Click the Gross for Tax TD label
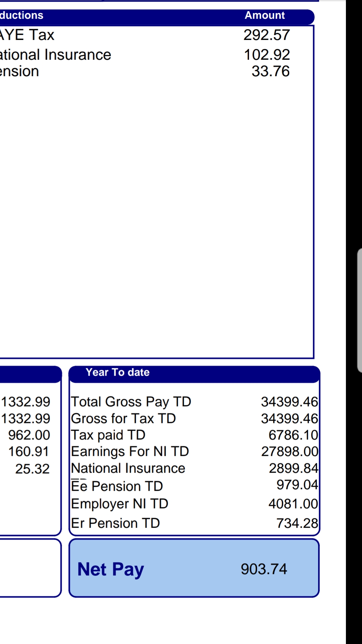 pos(123,419)
